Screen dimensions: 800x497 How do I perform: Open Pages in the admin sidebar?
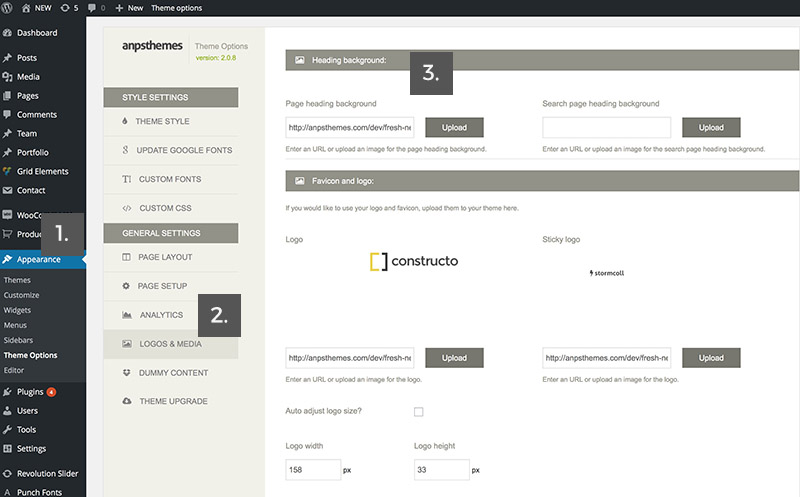coord(28,95)
